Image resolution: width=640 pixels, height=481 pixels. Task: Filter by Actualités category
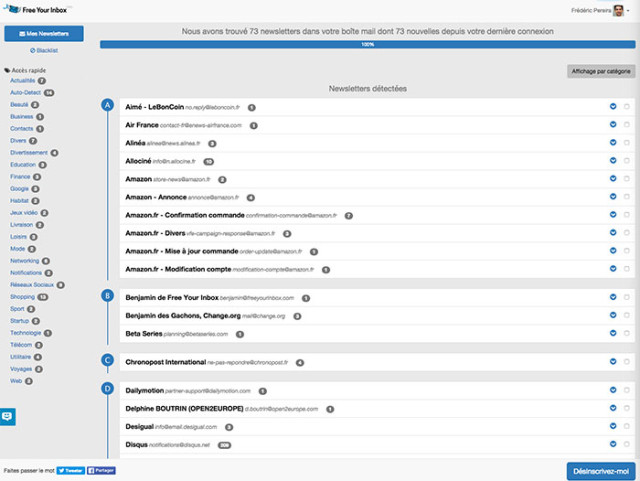[23, 80]
